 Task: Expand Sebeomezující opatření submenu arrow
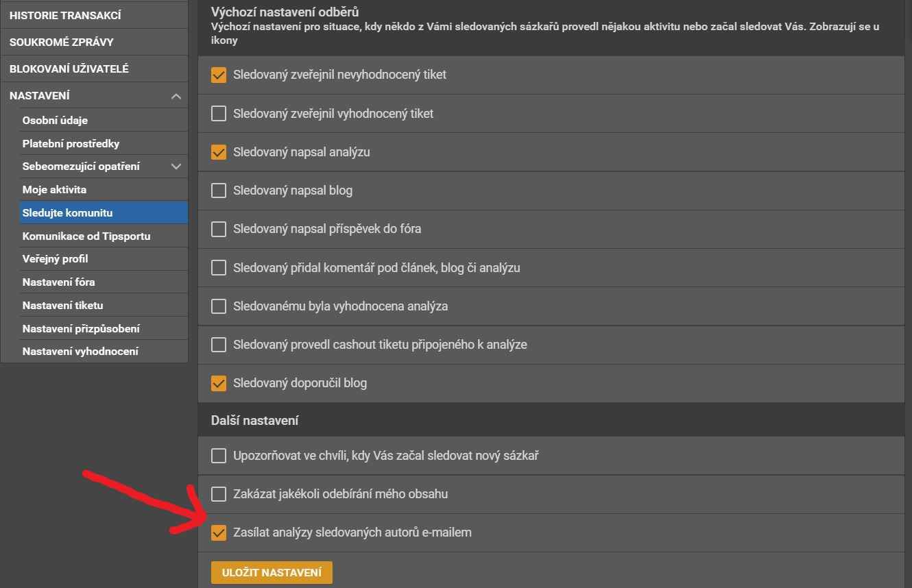pos(176,167)
